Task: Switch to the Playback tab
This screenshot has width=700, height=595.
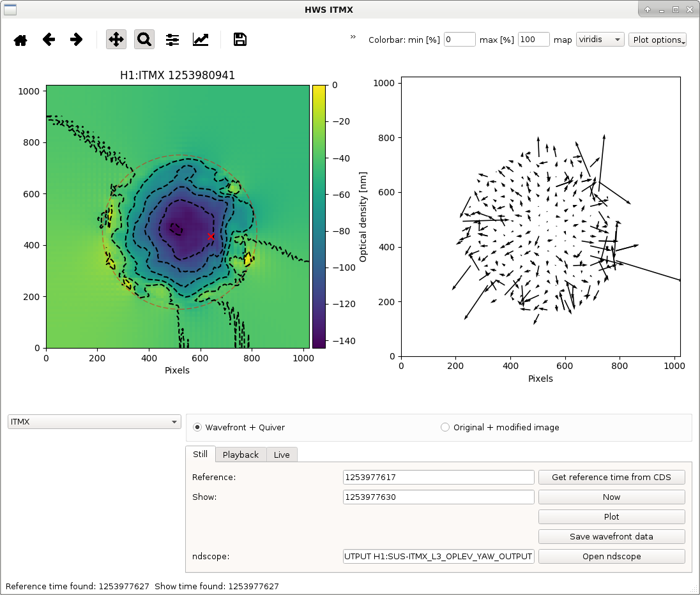Action: pyautogui.click(x=241, y=455)
